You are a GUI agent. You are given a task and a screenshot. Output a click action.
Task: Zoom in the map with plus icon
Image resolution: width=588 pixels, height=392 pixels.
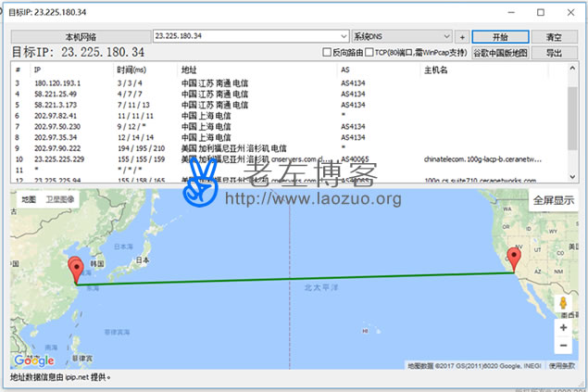(x=563, y=327)
